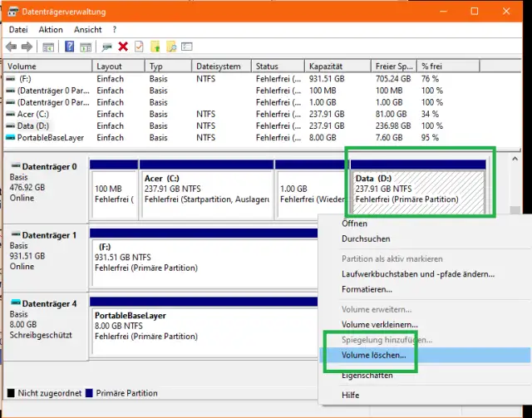Image resolution: width=532 pixels, height=418 pixels.
Task: Click the yellow folder with green arrow icon
Action: (x=155, y=47)
